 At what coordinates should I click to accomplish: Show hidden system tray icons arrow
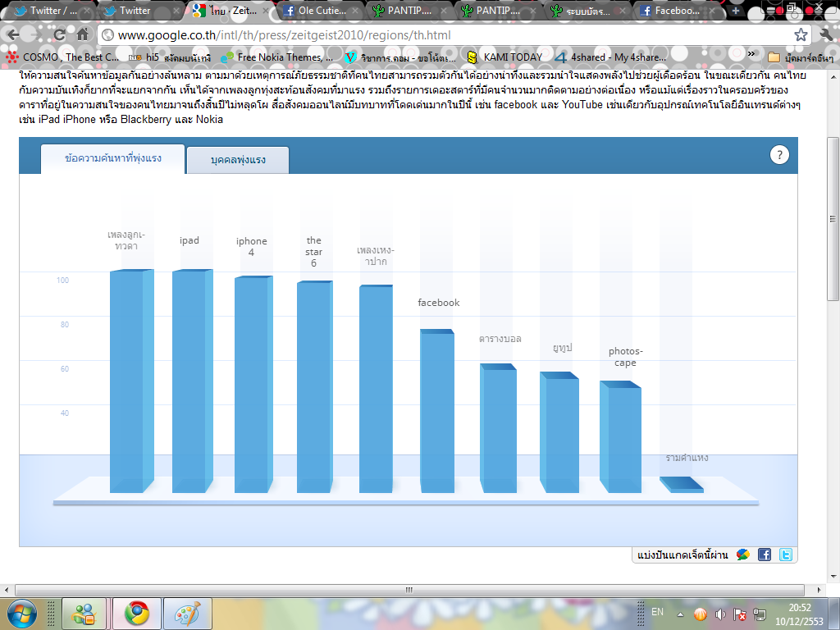[x=680, y=614]
